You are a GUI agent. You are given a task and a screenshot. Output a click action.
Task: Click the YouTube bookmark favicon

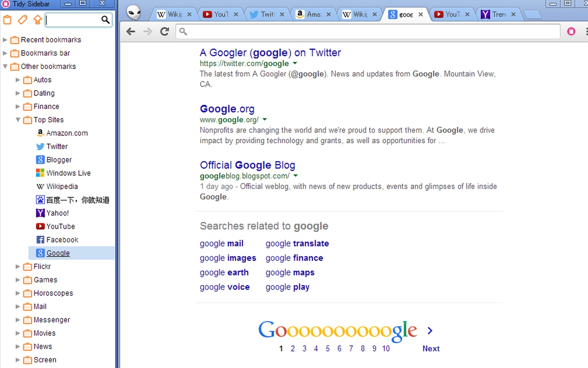click(40, 226)
